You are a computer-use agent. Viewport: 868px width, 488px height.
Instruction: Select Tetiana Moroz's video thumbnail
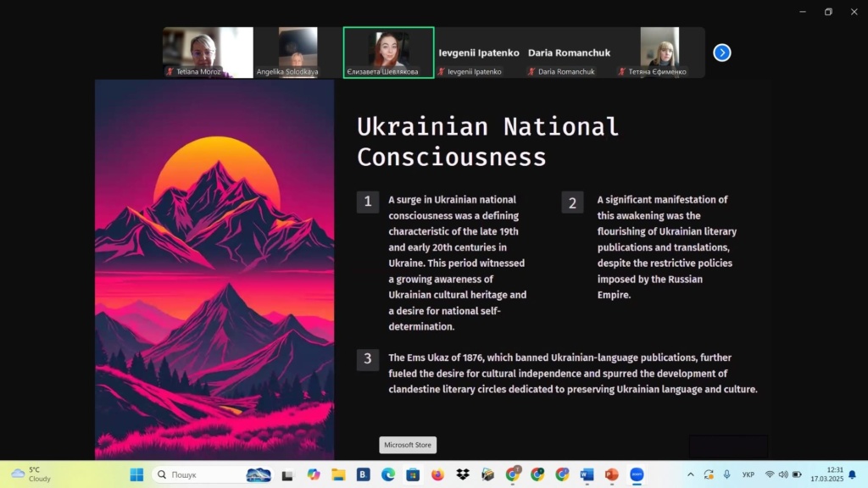tap(209, 53)
